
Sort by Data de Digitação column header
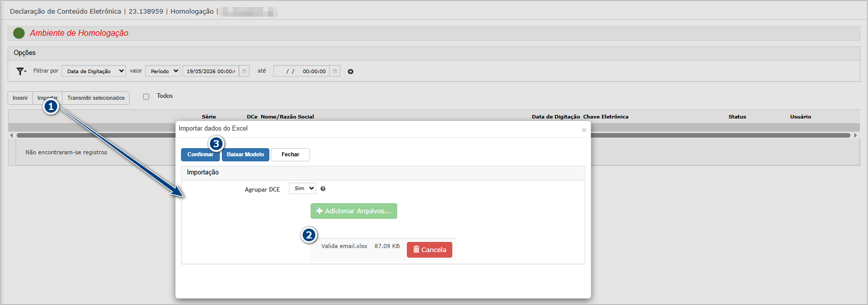coord(556,116)
